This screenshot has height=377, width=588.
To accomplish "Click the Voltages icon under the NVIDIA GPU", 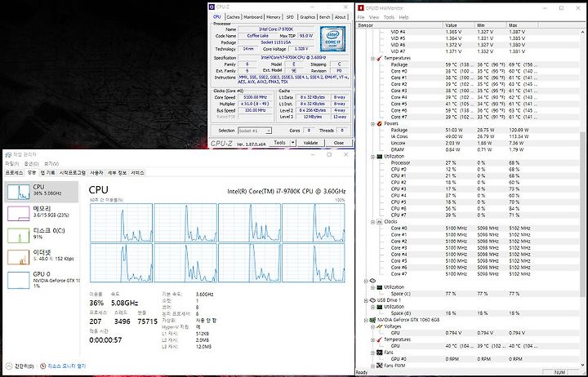I will [x=379, y=326].
